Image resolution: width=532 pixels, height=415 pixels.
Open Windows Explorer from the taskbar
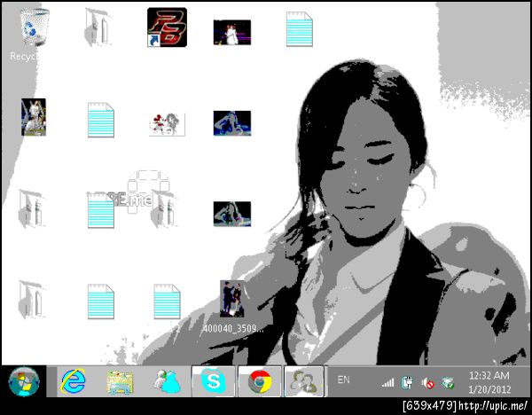(x=120, y=382)
